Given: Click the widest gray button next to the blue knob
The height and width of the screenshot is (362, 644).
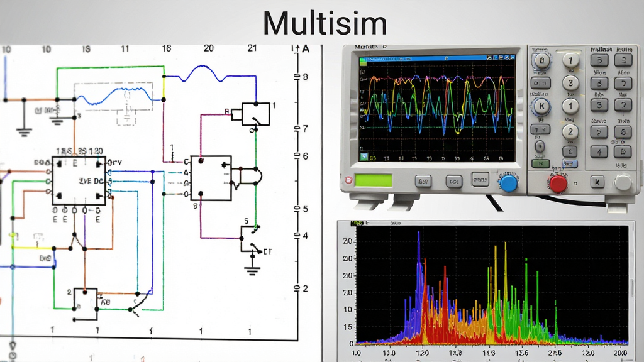Looking at the screenshot, I should pyautogui.click(x=480, y=180).
